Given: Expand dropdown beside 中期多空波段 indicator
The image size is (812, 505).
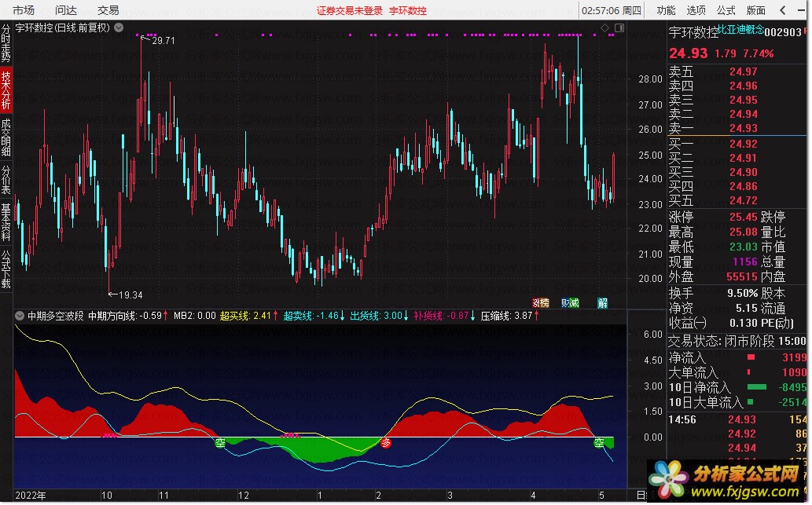Looking at the screenshot, I should (x=20, y=316).
